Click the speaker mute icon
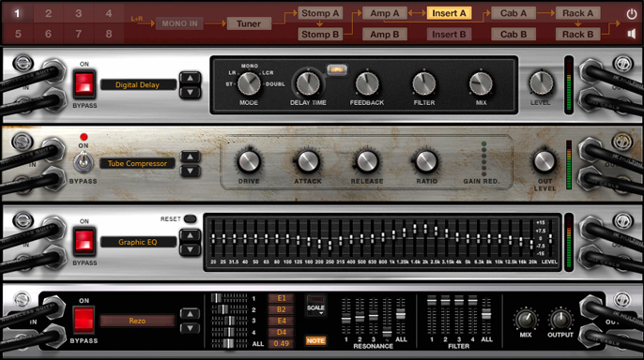The image size is (644, 360). point(632,34)
